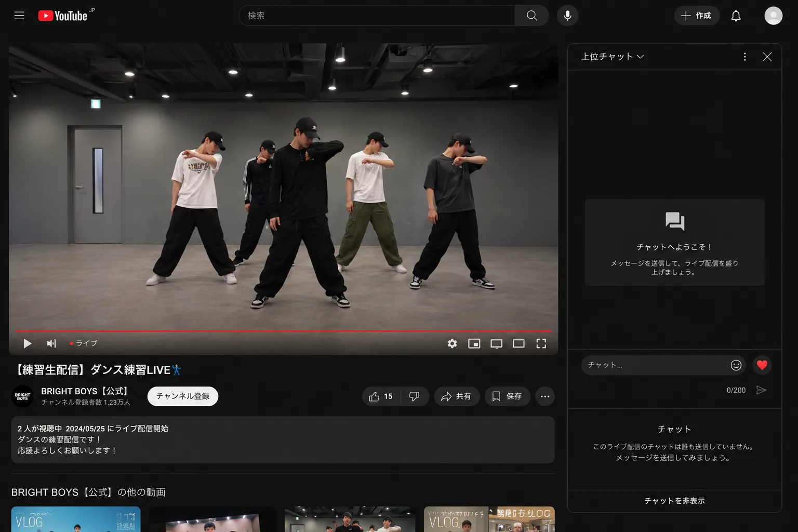The width and height of the screenshot is (798, 532).
Task: Click the chat send arrow
Action: pos(761,390)
